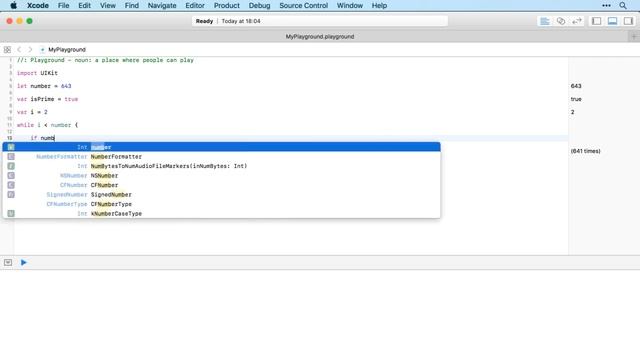Click the 'true' result in sidebar
The image size is (640, 360).
(x=576, y=99)
